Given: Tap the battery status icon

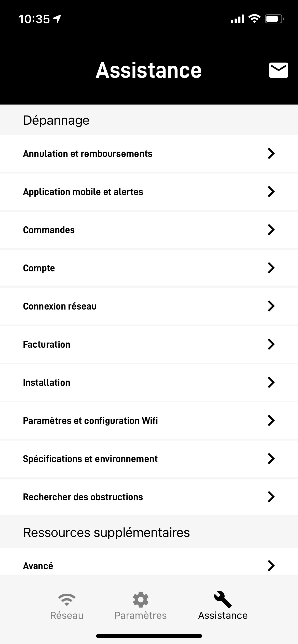Looking at the screenshot, I should (274, 19).
